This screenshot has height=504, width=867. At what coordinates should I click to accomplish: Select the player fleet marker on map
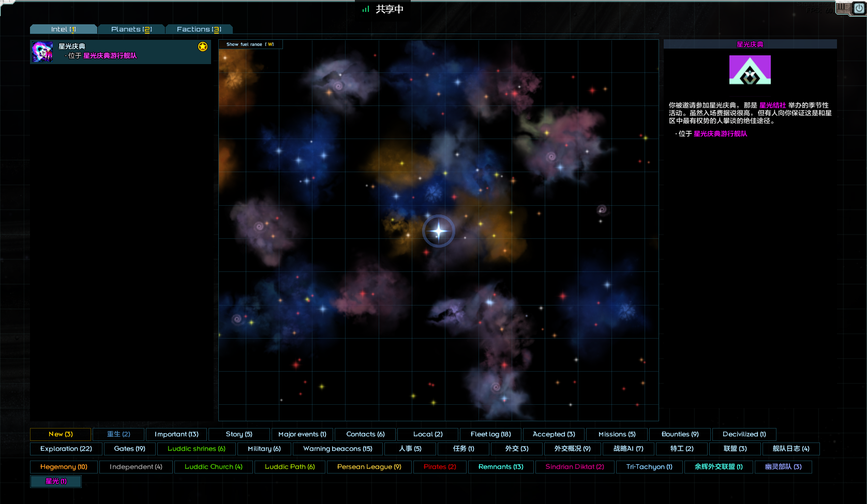[x=439, y=231]
